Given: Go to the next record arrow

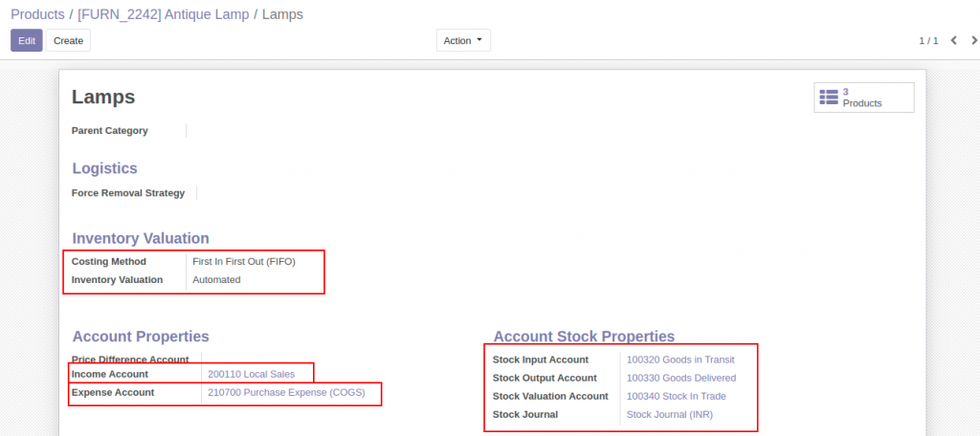Looking at the screenshot, I should click(973, 40).
